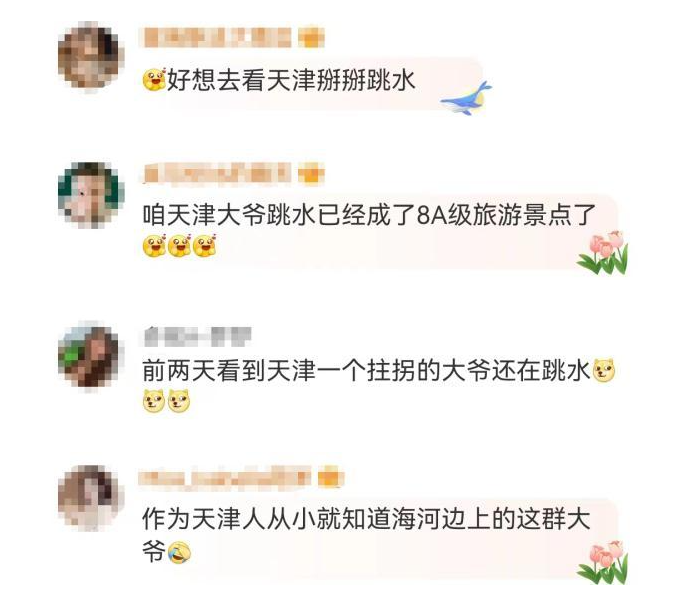Image resolution: width=678 pixels, height=605 pixels.
Task: Click the laughing-crying emoji after 爷
Action: coord(179,552)
